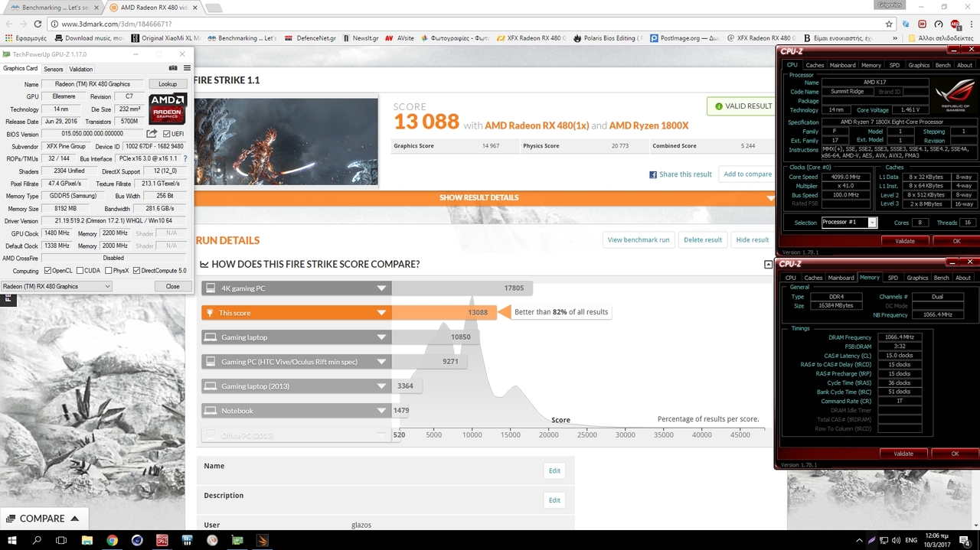Viewport: 980px width, 550px height.
Task: Toggle the DirectCompute 5.0 checkbox
Action: (x=136, y=271)
